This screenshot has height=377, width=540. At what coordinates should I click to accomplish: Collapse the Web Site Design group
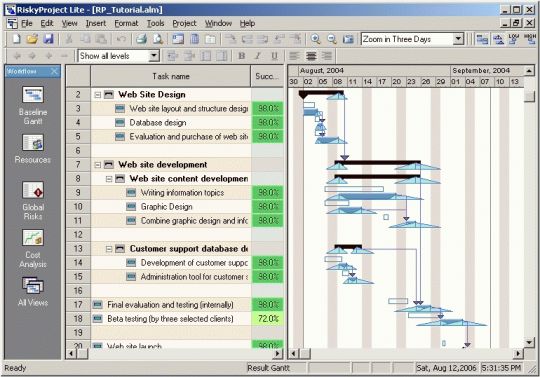click(x=98, y=95)
